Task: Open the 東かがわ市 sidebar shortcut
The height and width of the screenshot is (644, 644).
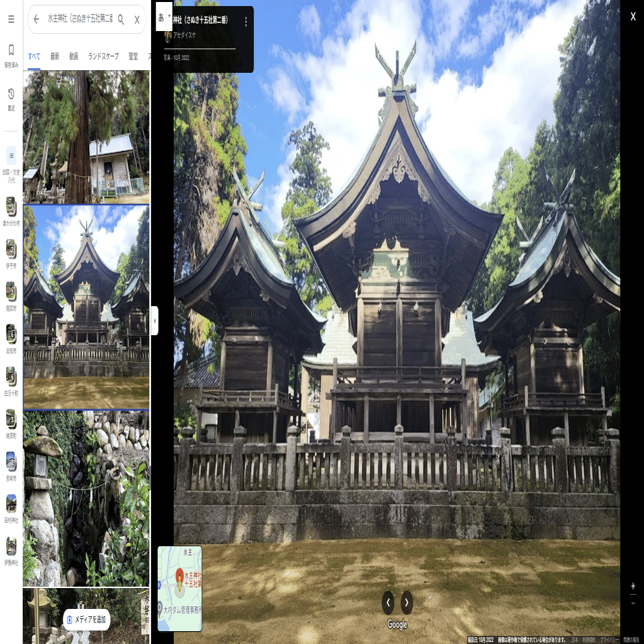Action: coord(11,211)
